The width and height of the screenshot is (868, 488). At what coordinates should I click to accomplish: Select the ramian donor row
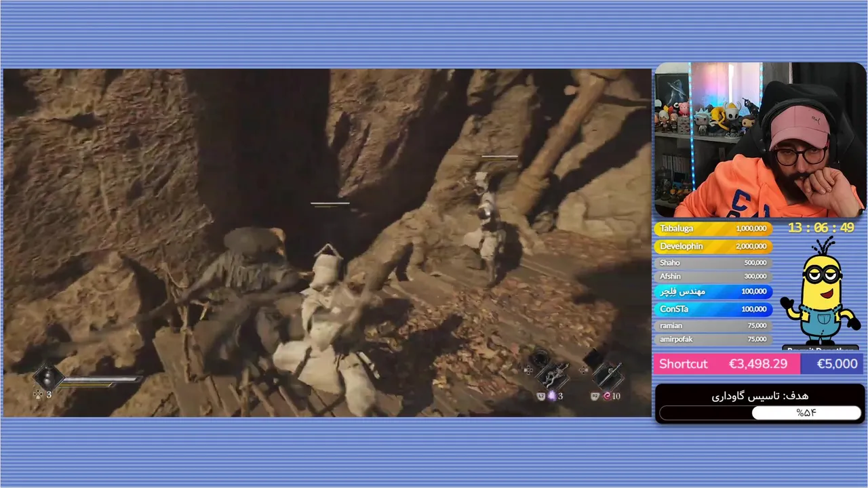pos(713,326)
